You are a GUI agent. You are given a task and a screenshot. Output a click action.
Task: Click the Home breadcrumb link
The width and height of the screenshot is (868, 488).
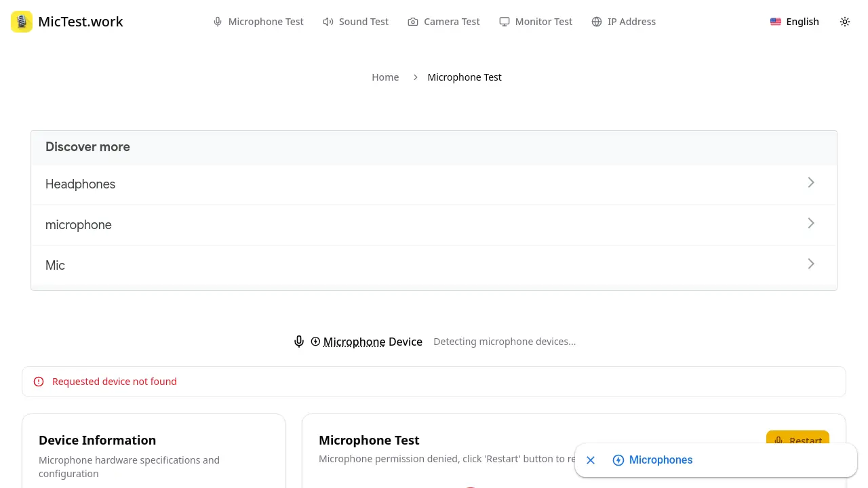click(385, 77)
